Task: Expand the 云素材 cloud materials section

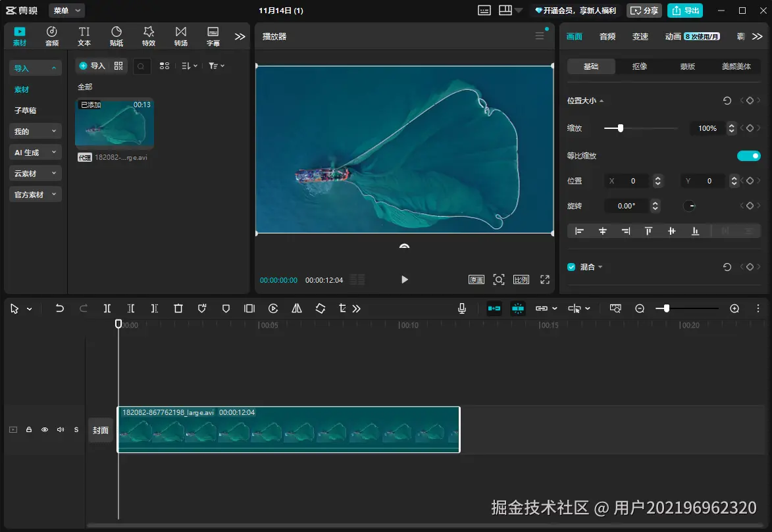Action: click(35, 174)
